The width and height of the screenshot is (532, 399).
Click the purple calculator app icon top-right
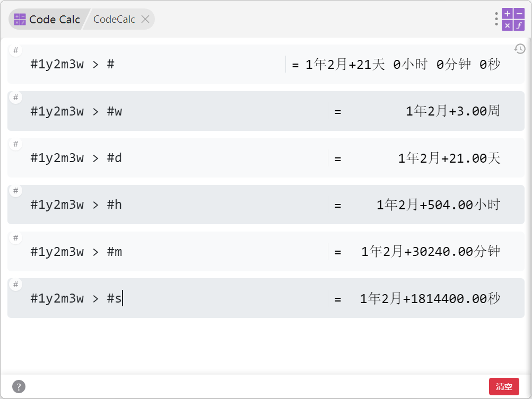tap(513, 19)
